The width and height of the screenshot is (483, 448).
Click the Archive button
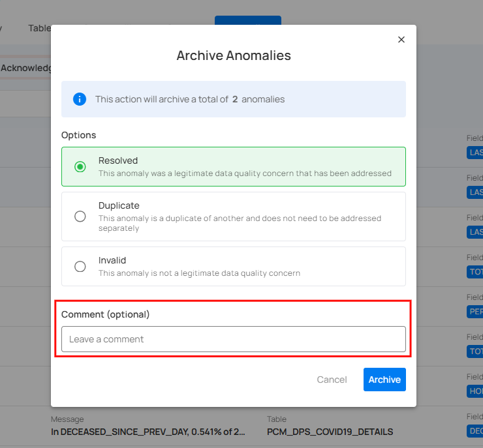coord(384,380)
